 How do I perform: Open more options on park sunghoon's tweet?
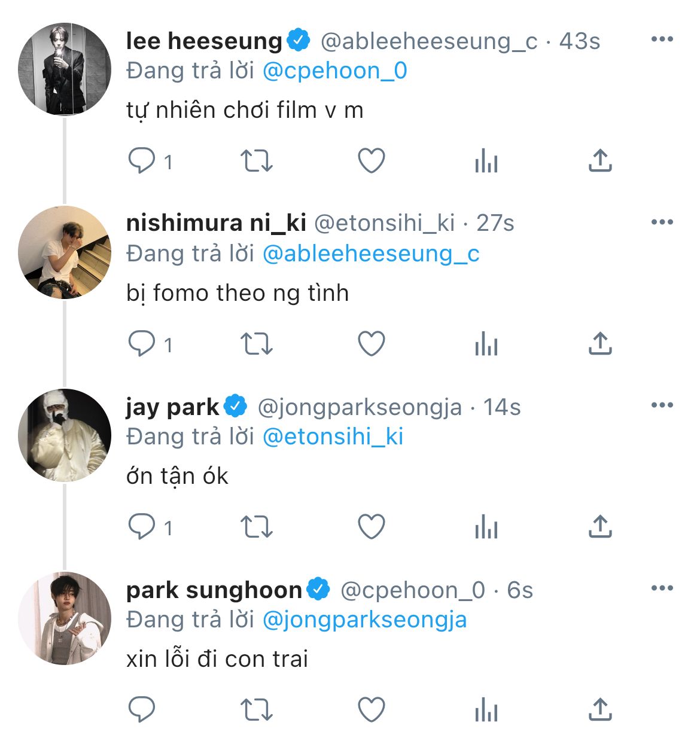pyautogui.click(x=662, y=588)
